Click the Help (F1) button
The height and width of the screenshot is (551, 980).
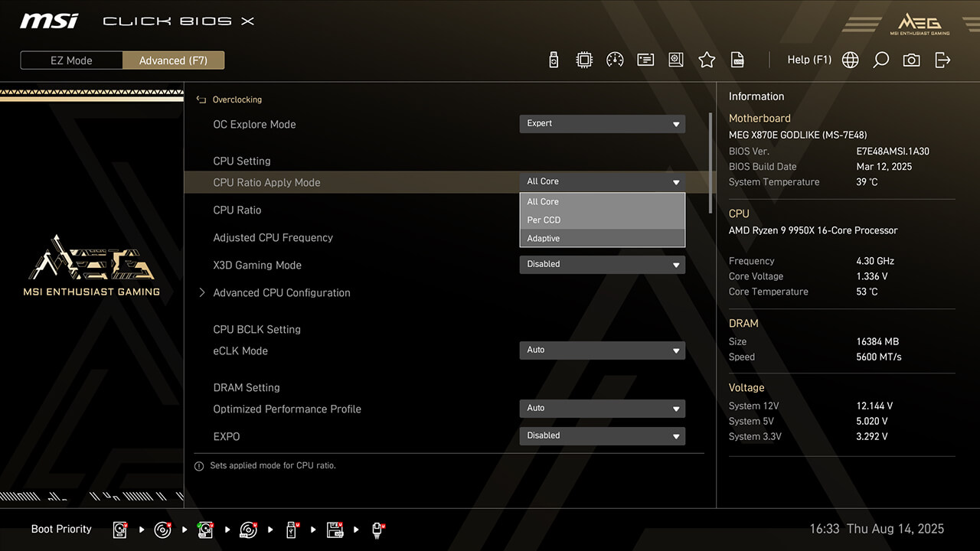(808, 60)
